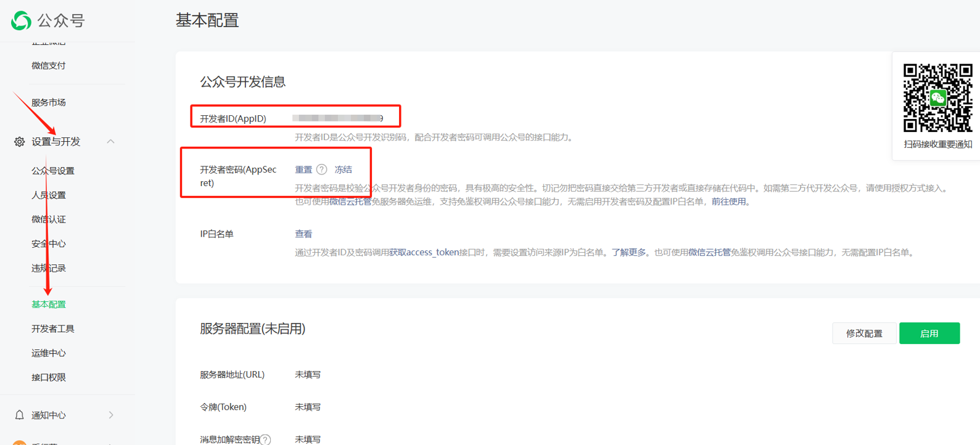The height and width of the screenshot is (445, 980).
Task: Click the 基本配置 page title
Action: 207,20
